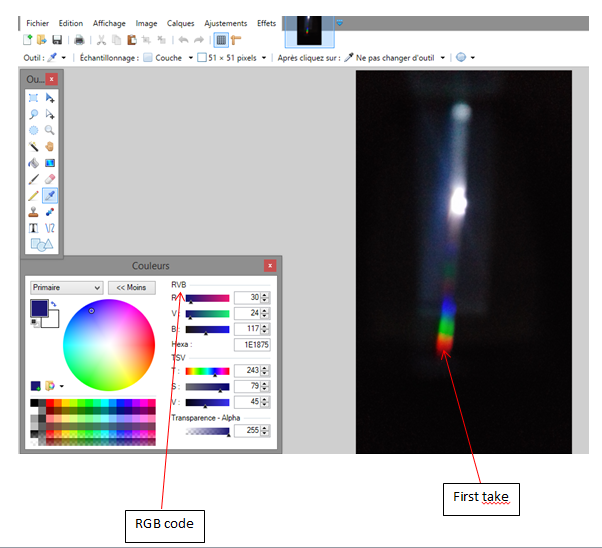Select the Pan hand tool

coord(50,147)
